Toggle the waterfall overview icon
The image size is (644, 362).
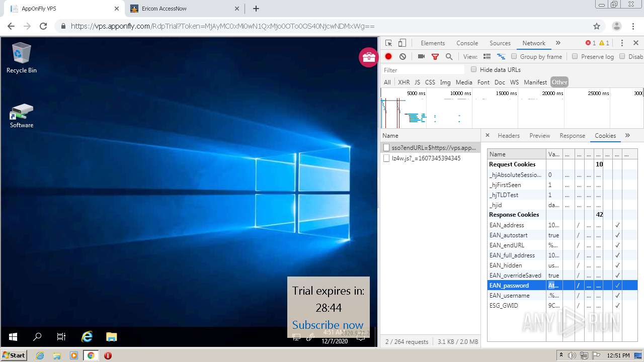pyautogui.click(x=501, y=57)
